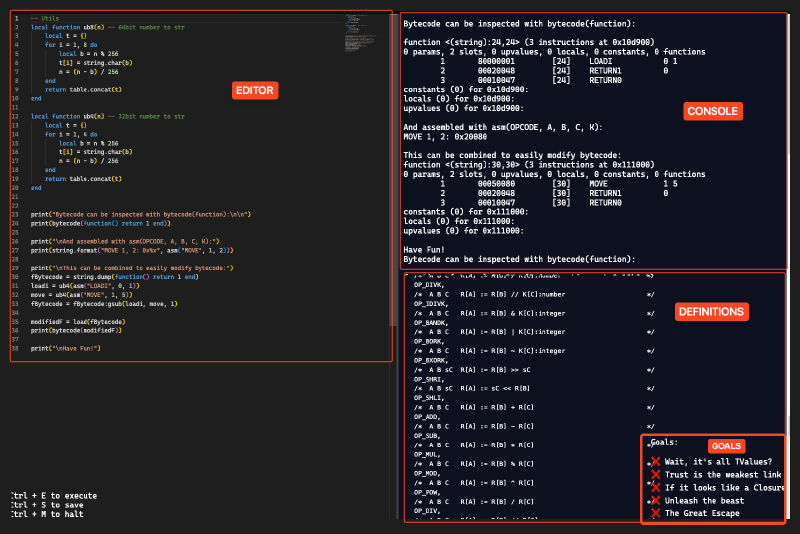Click the red X beside "Trust is the weakest link"
This screenshot has height=534, width=800.
click(655, 474)
